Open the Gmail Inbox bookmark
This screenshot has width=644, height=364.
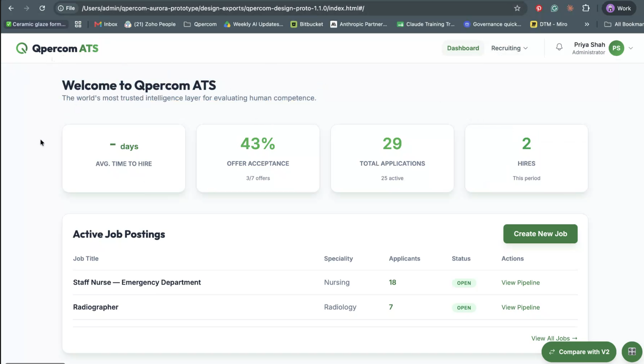click(106, 24)
